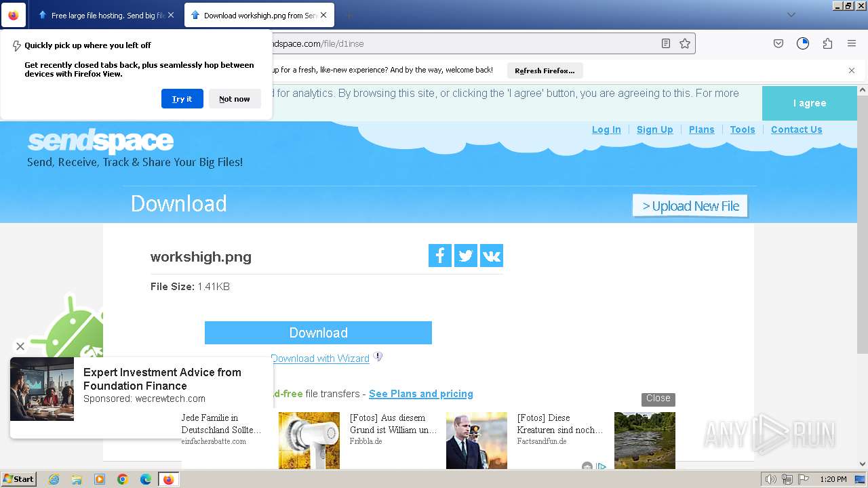Open the Save to Pocket icon
Screen dimensions: 868x488
coord(778,43)
